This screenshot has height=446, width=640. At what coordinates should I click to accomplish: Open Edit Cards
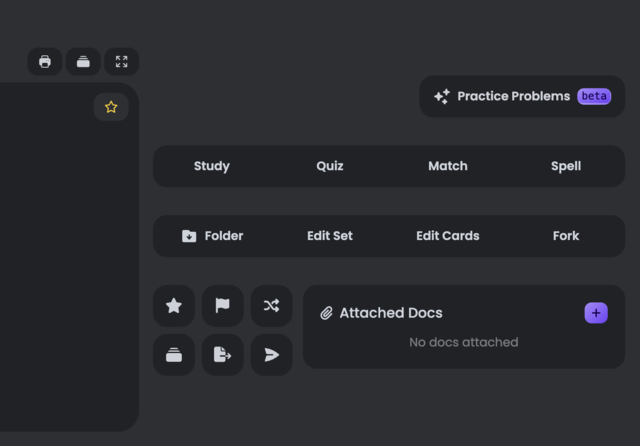[x=448, y=236]
